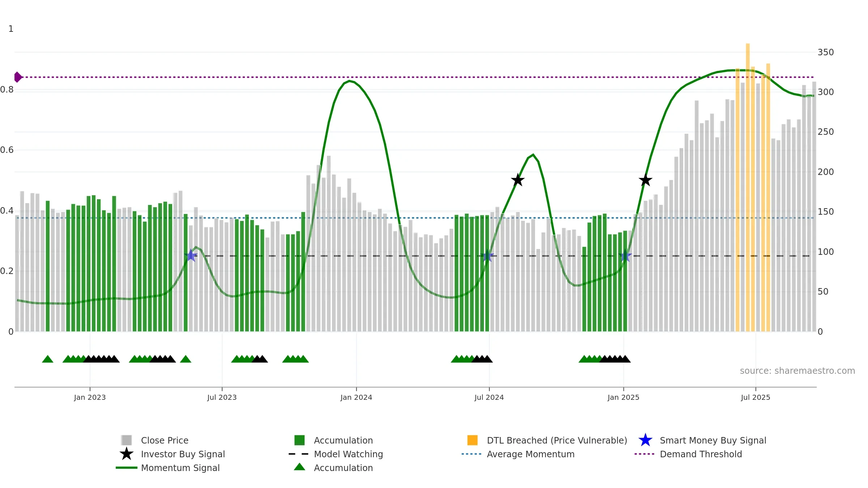Click the blue smart money star at Jul 2024
Image resolution: width=868 pixels, height=488 pixels.
pos(488,256)
